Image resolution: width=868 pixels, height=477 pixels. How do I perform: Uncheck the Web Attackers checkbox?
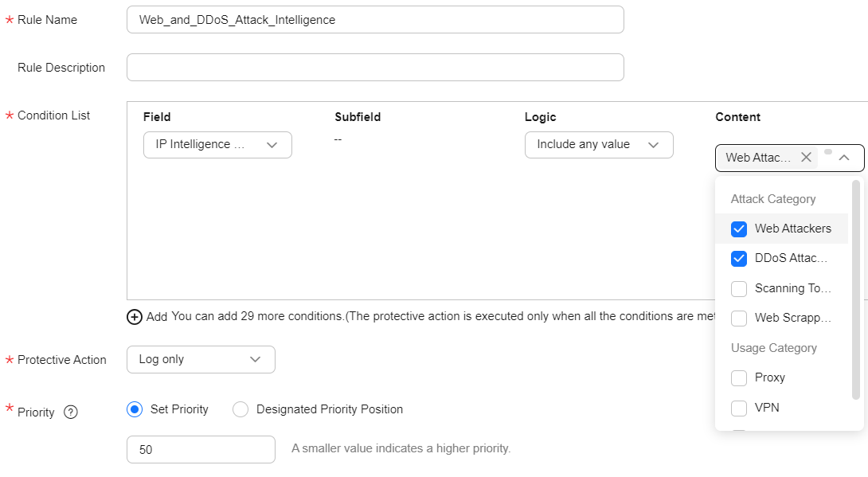(x=739, y=229)
